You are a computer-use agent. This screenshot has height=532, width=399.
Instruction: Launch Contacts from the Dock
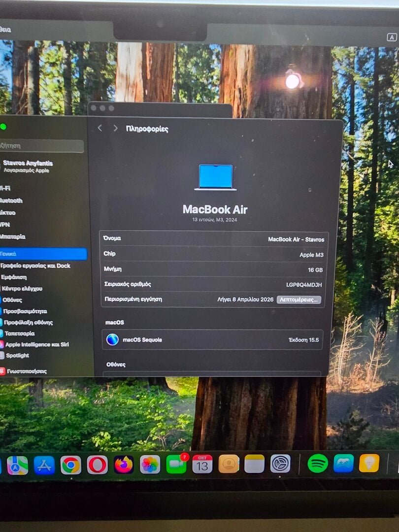229,464
